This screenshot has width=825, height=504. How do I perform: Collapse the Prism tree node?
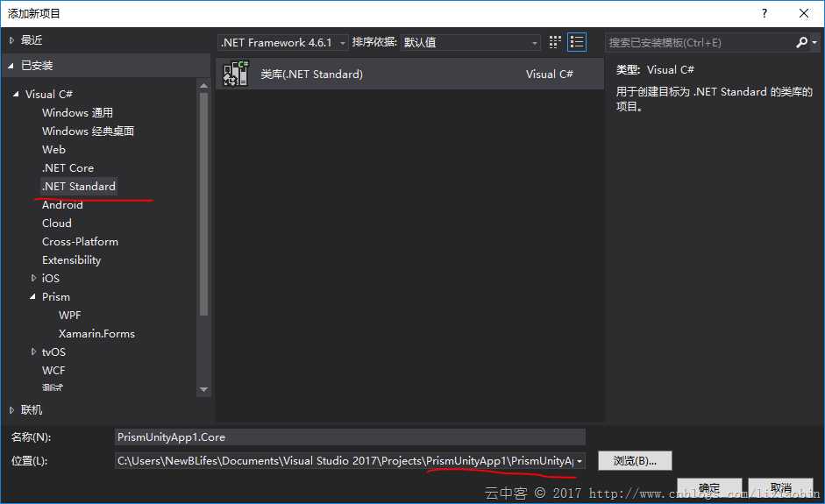[x=32, y=297]
